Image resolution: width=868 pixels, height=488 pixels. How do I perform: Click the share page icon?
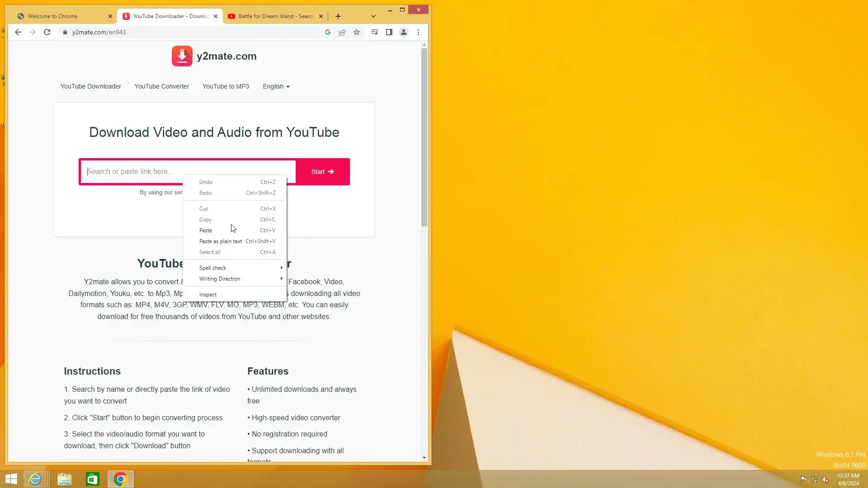(x=342, y=32)
